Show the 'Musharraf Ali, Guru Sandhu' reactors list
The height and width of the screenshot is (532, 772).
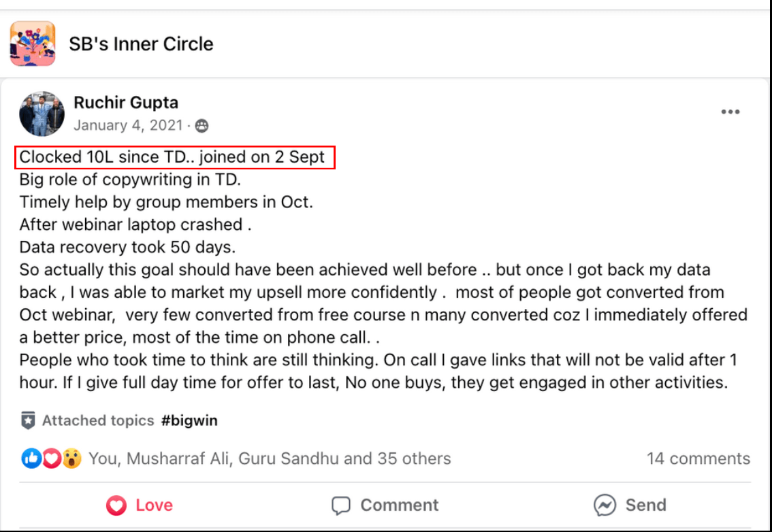tap(270, 459)
